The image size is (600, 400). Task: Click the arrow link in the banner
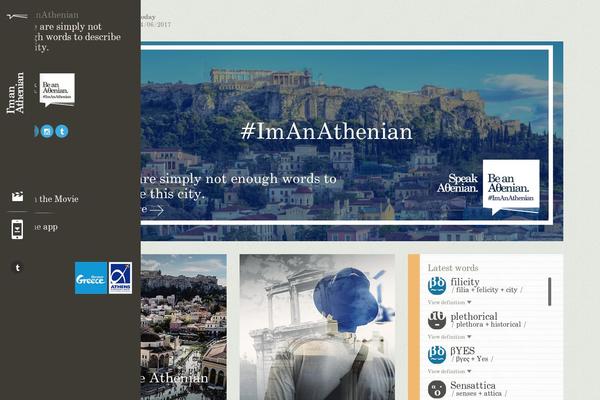[156, 210]
